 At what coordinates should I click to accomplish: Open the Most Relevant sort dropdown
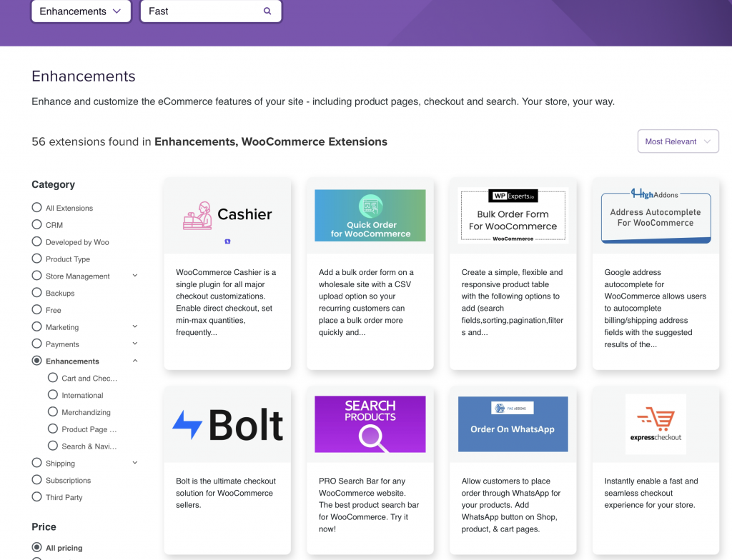click(x=678, y=141)
